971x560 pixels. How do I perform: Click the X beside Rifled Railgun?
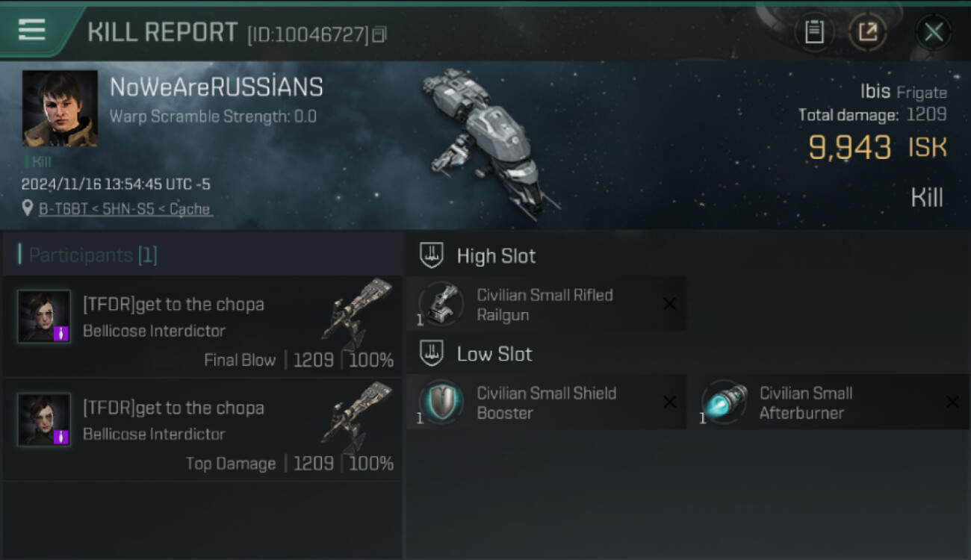pyautogui.click(x=669, y=304)
